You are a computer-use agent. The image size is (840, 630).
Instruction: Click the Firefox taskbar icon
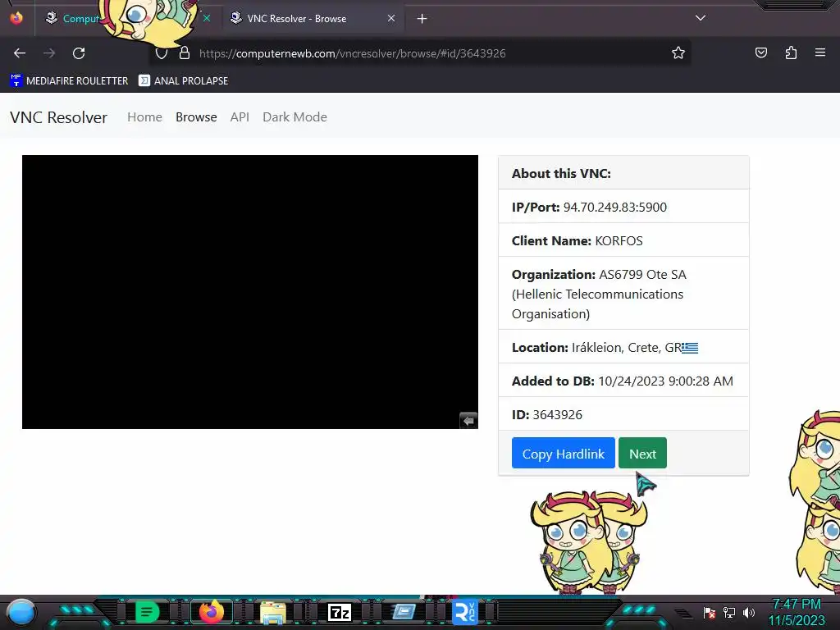pyautogui.click(x=212, y=612)
